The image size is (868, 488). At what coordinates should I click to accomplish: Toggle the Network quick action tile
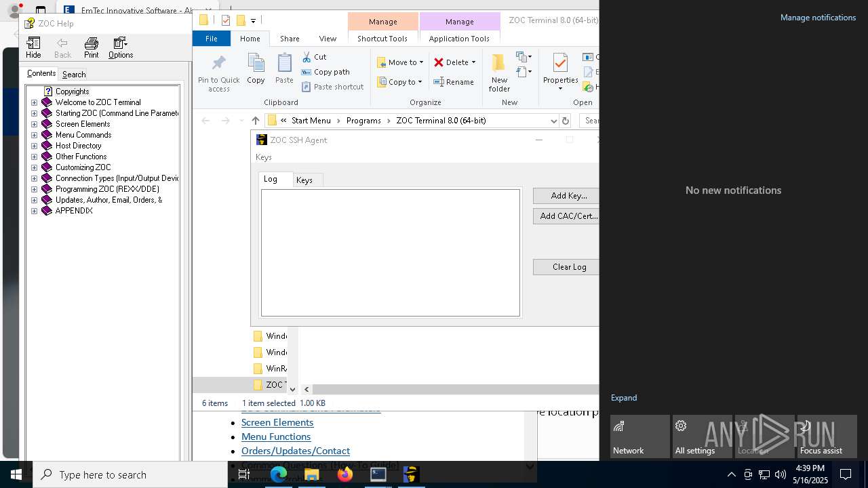coord(640,436)
